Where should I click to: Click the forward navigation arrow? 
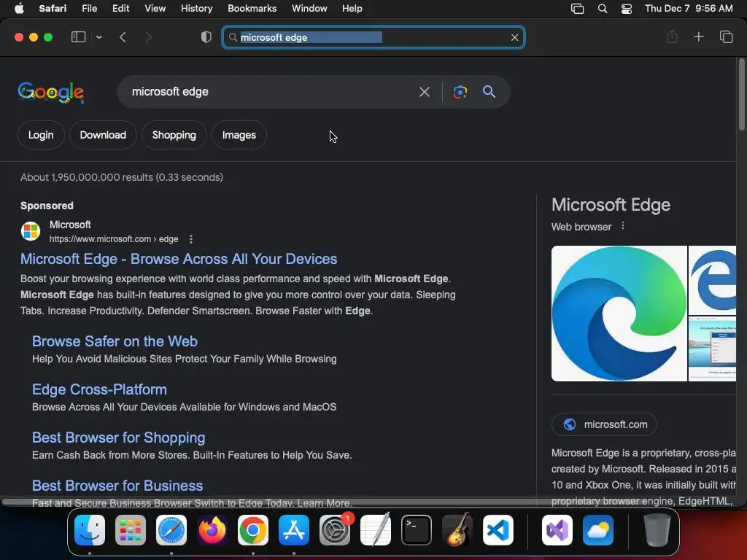click(x=148, y=37)
